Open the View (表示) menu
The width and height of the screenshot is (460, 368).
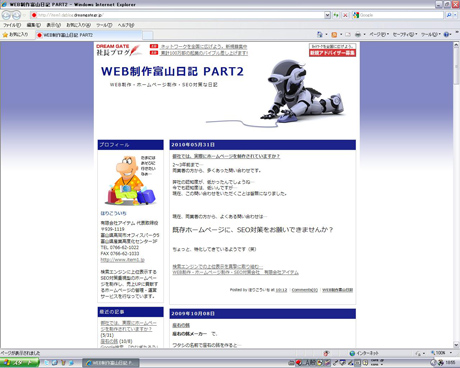53,25
